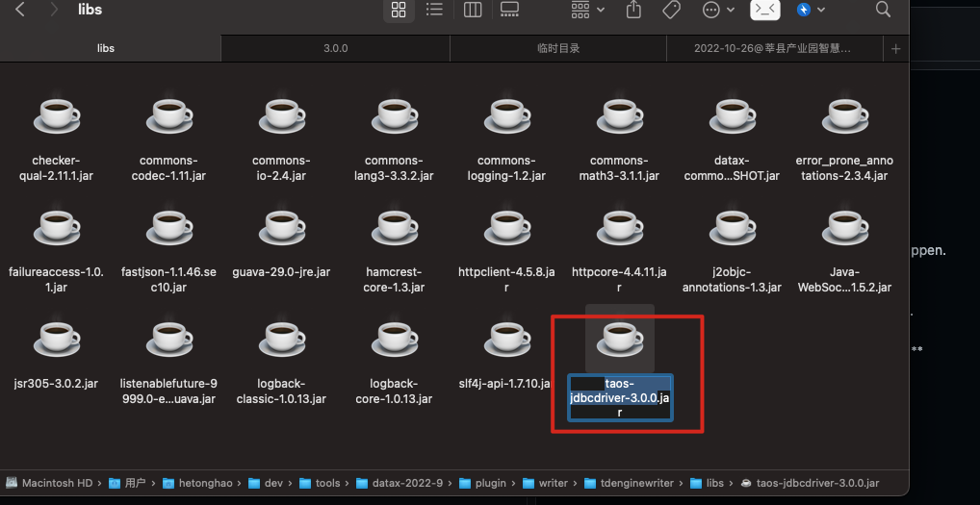Screen dimensions: 980x505
Task: Switch to gallery view
Action: click(510, 10)
